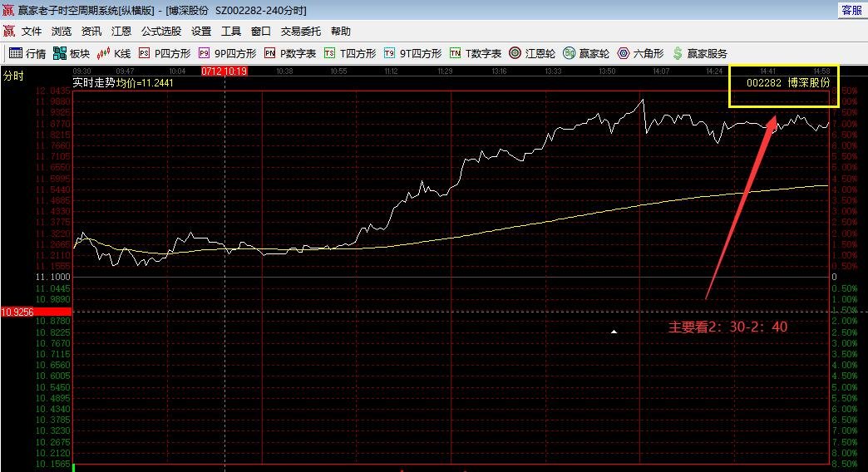Open the 窗口 menu
The width and height of the screenshot is (868, 472).
tap(261, 32)
